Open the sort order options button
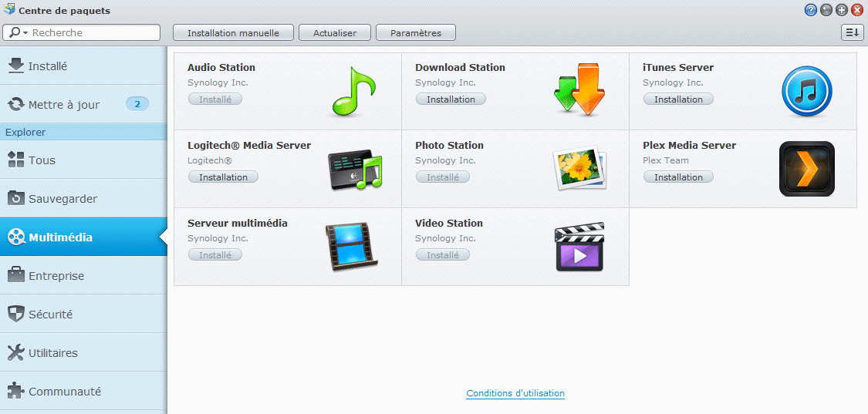 click(851, 32)
